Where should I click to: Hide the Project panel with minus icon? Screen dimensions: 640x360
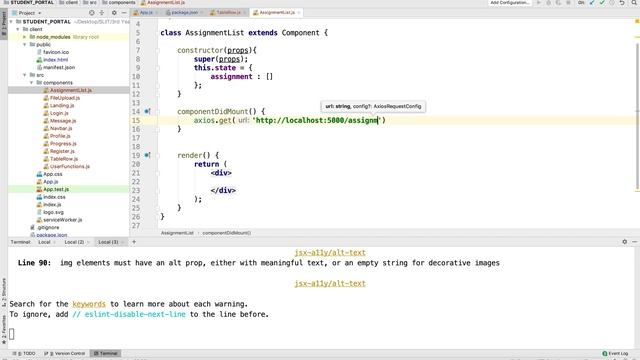pos(124,13)
